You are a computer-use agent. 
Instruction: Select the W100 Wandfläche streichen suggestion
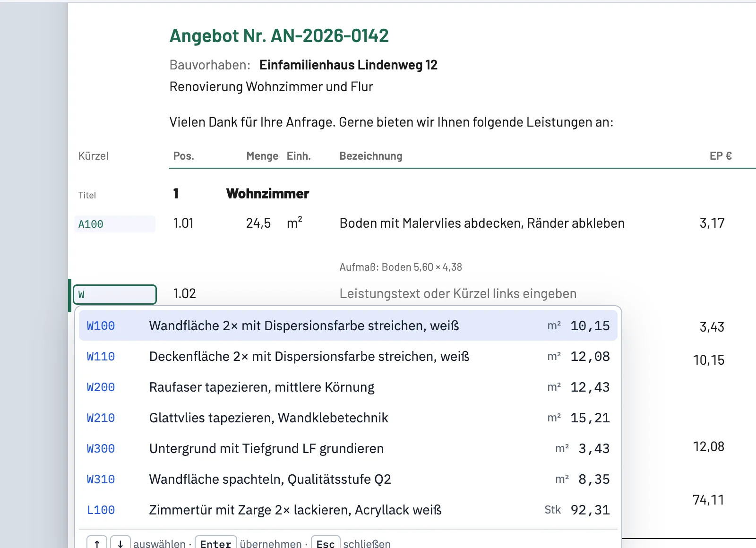[348, 325]
